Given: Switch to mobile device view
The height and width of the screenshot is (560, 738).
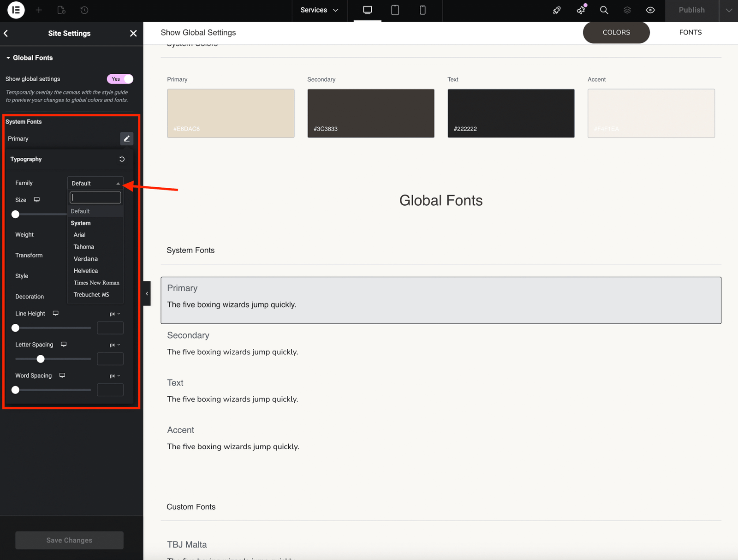Looking at the screenshot, I should (x=423, y=10).
